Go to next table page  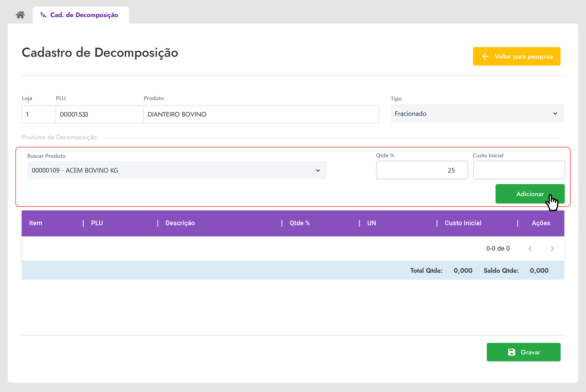click(552, 248)
